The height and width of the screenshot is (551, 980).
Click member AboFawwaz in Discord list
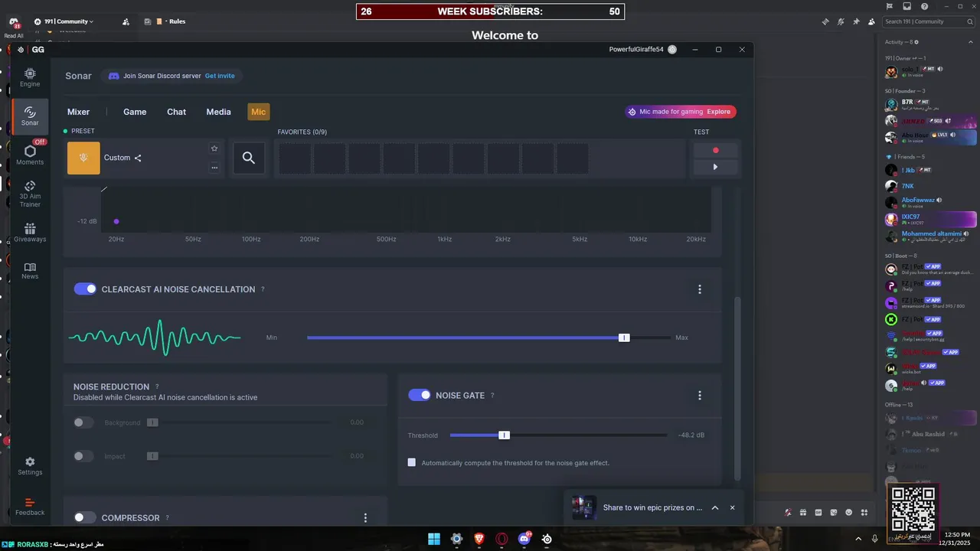click(918, 200)
